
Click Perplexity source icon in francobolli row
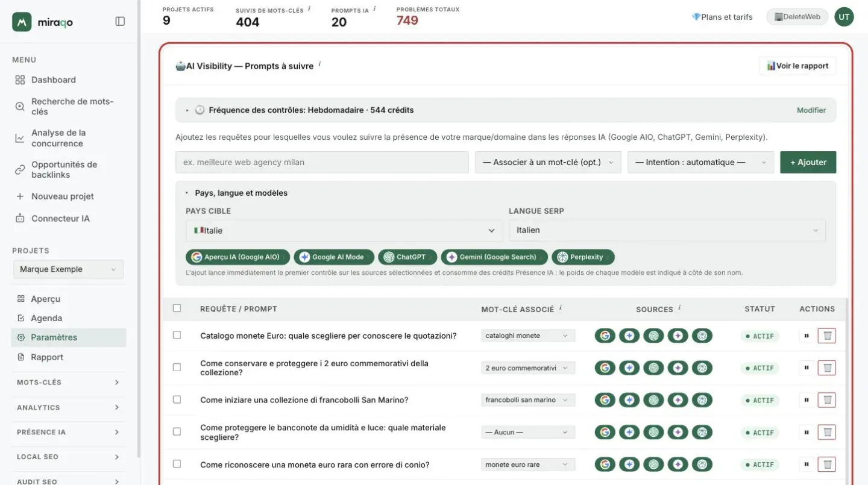[702, 400]
